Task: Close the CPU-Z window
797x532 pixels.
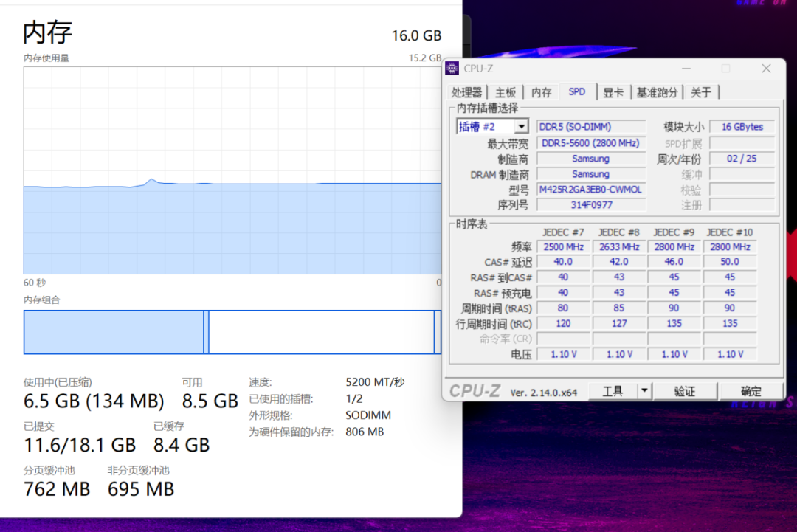Action: tap(766, 68)
